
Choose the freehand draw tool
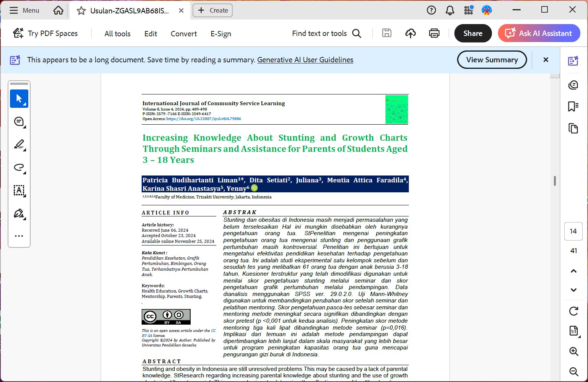[x=19, y=167]
